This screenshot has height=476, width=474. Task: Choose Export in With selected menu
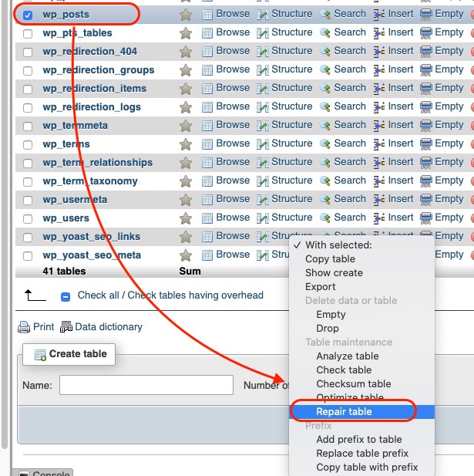point(361,287)
